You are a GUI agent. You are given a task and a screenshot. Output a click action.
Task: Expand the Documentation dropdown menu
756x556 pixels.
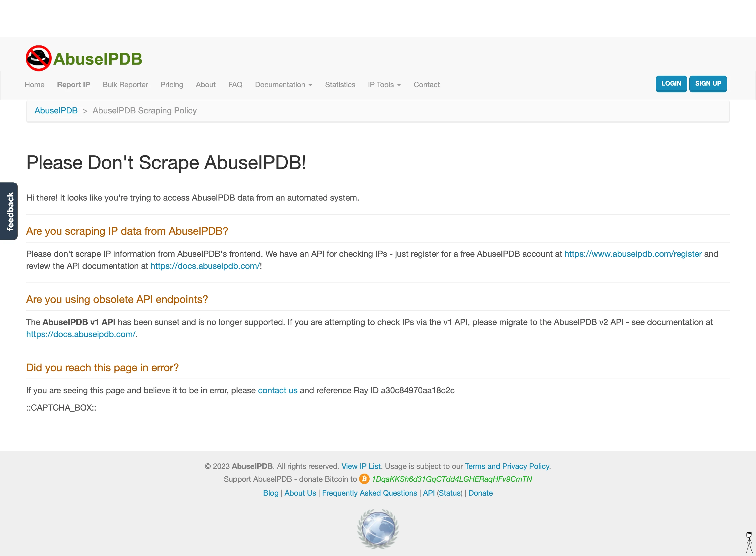(283, 85)
